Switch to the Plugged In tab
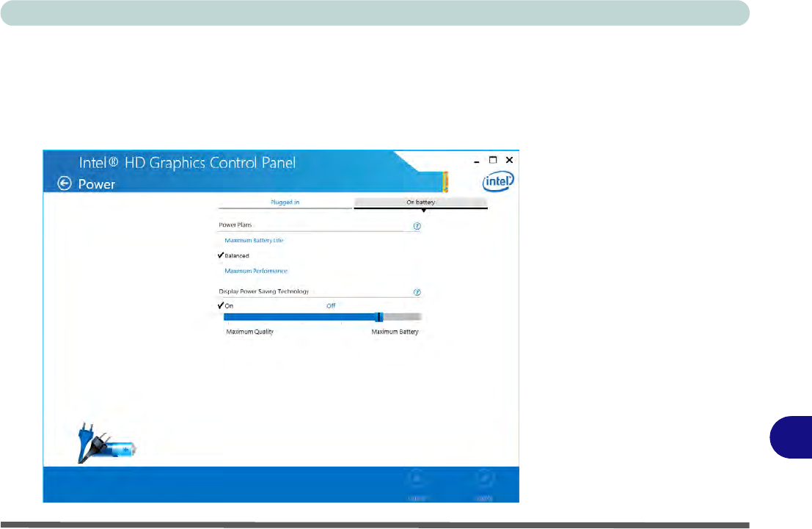Viewport: 812px width, 529px height. (285, 203)
